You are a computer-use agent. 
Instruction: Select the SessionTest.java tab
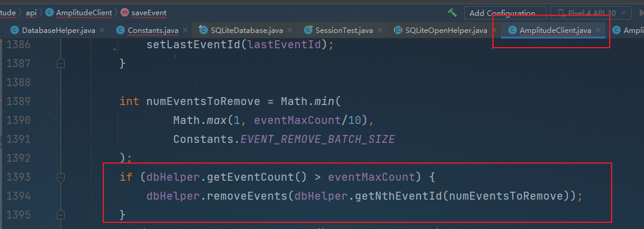[338, 31]
